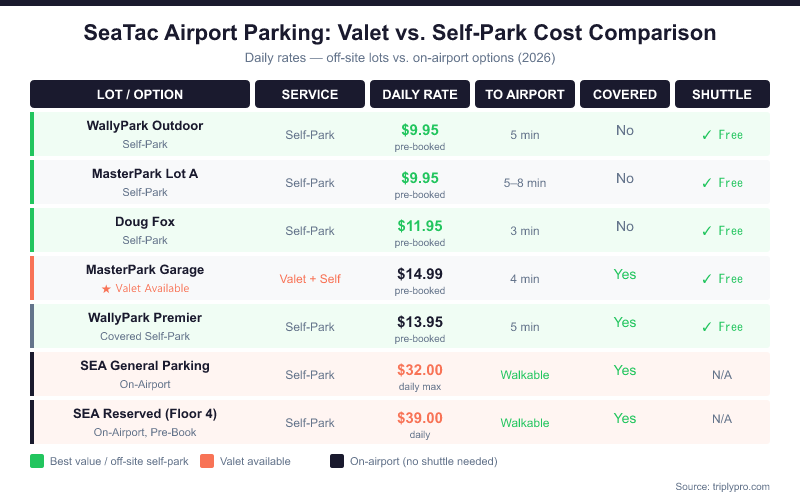Click the $39.00 daily rate for SEA Reserved
This screenshot has width=800, height=500.
pos(420,418)
